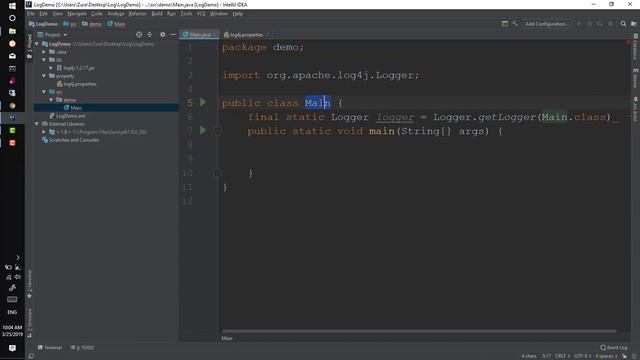Open File Explorer from the taskbar
Viewport: 640px width, 360px height.
click(x=12, y=31)
